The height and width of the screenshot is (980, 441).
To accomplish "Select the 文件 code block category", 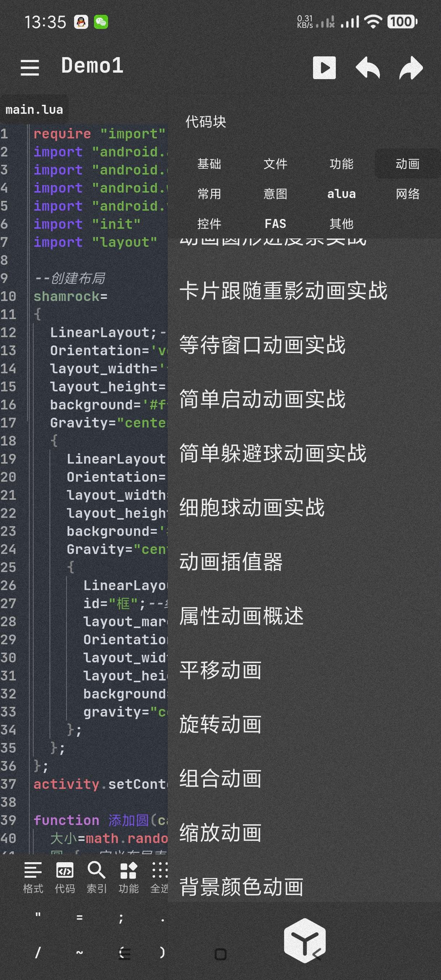I will tap(275, 164).
